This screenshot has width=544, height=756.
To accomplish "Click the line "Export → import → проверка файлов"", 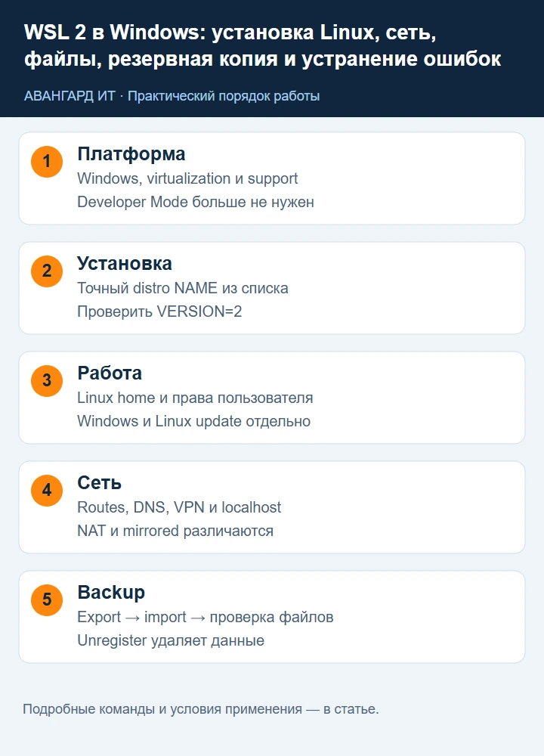I will coord(206,617).
